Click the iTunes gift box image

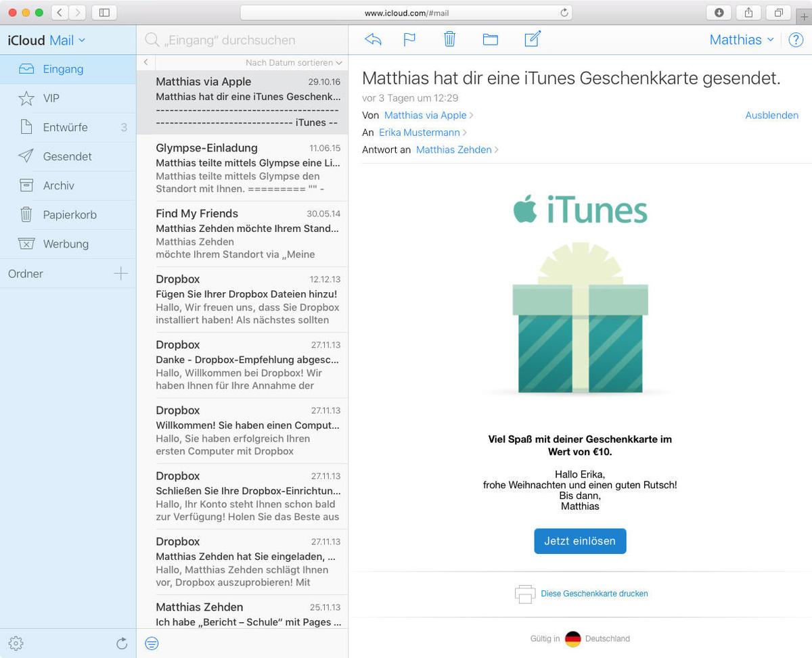pos(580,318)
